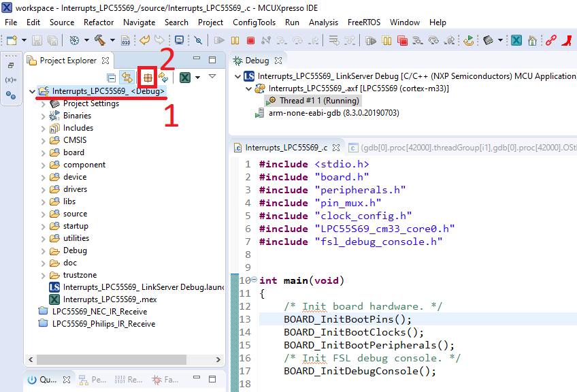Expand the drivers folder
577x392 pixels.
pyautogui.click(x=44, y=189)
